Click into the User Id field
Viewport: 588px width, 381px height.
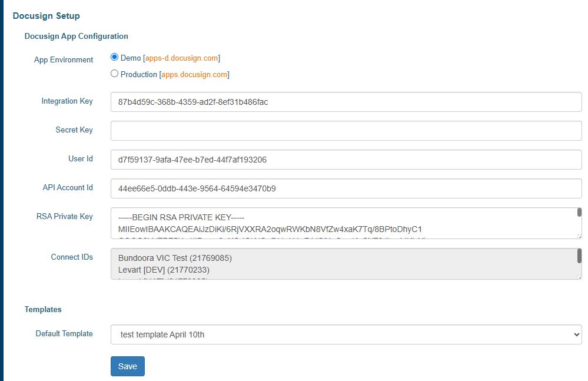(346, 160)
